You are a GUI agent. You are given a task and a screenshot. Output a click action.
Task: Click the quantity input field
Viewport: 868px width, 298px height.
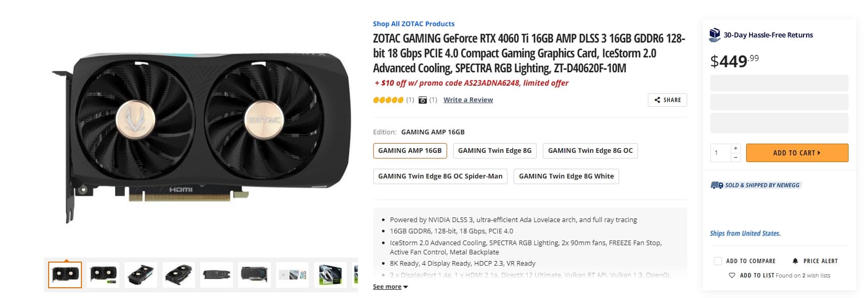tap(720, 153)
